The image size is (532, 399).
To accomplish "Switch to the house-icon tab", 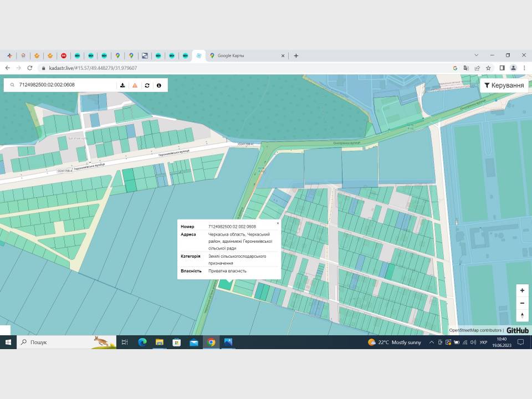I will 23,55.
